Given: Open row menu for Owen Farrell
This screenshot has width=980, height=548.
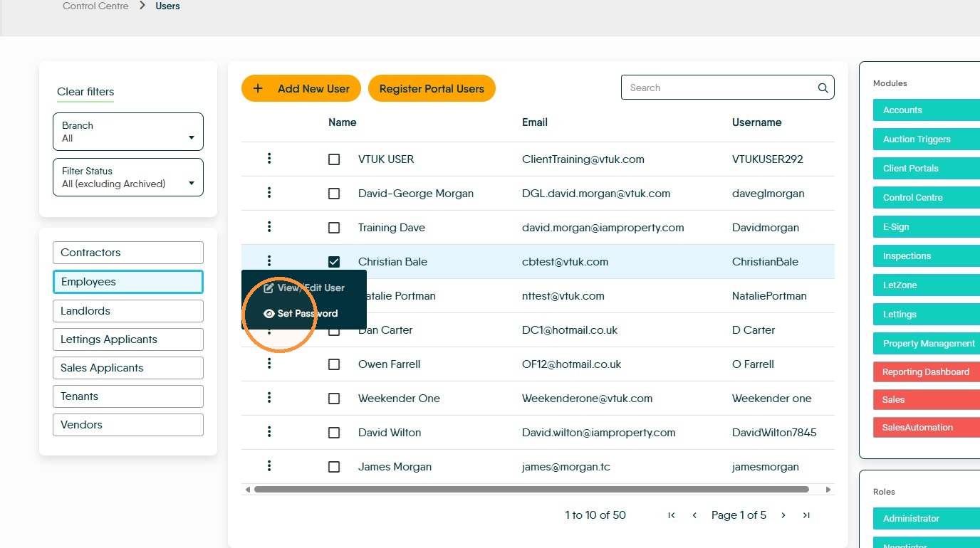Looking at the screenshot, I should [x=269, y=364].
